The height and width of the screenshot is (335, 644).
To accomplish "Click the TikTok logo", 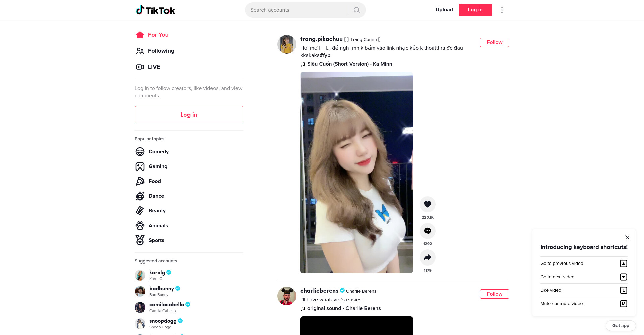I will [155, 10].
